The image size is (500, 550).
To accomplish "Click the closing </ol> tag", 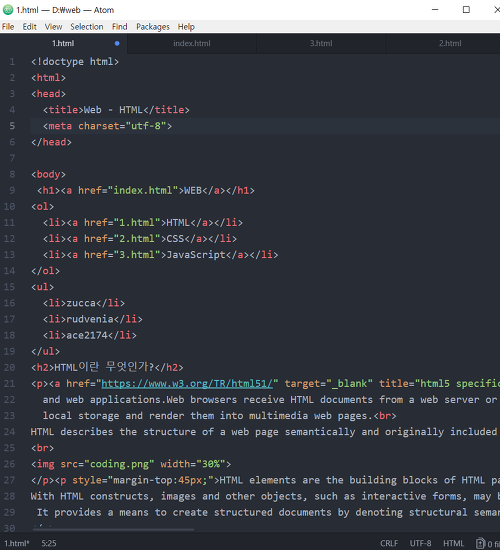I will [x=45, y=271].
